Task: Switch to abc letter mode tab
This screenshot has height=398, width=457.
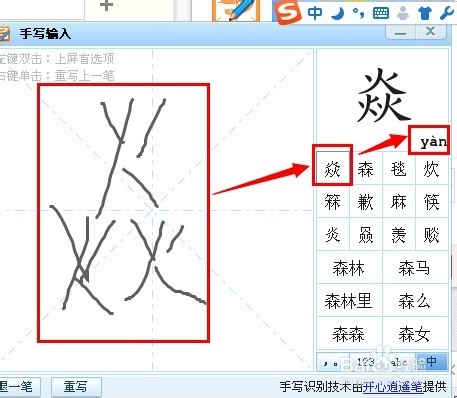Action: [398, 362]
